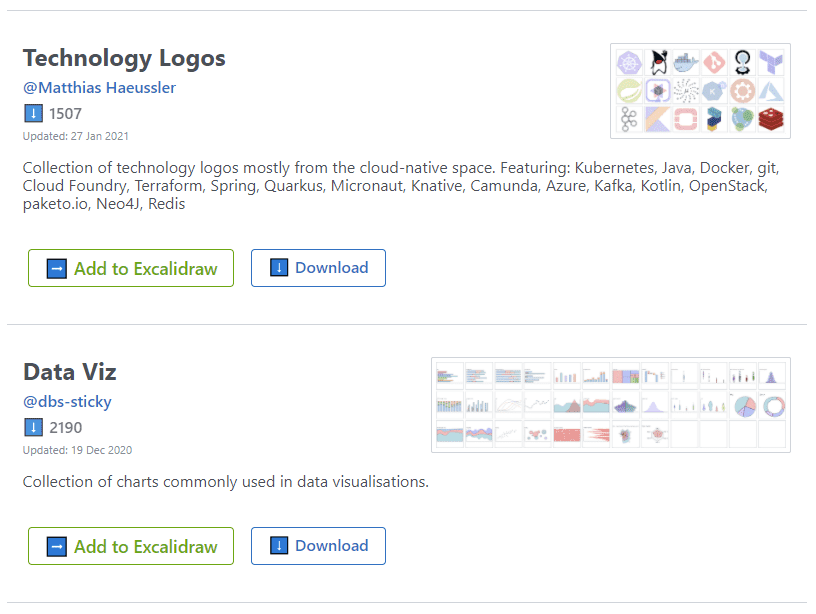Click the git branching logo

coord(713,62)
